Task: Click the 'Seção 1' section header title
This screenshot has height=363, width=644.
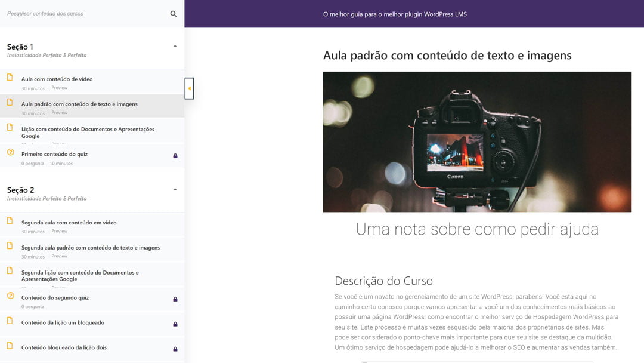Action: (x=20, y=47)
